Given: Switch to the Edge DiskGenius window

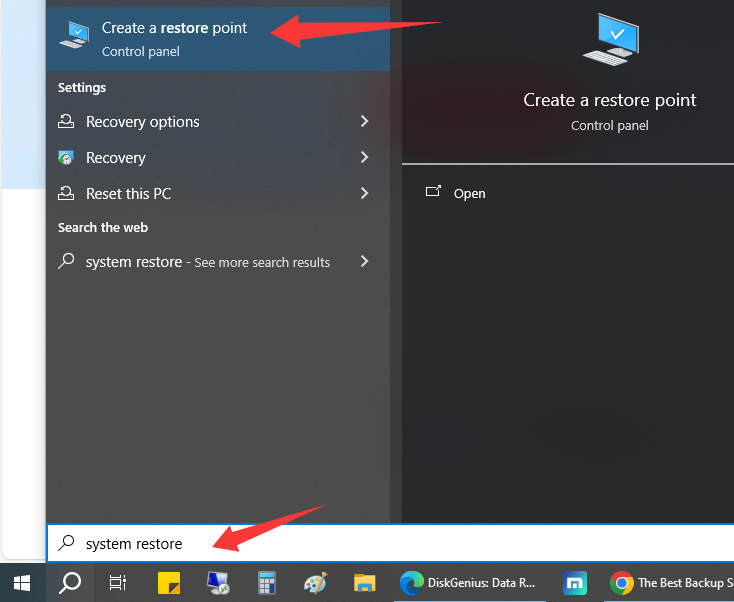Looking at the screenshot, I should [468, 582].
